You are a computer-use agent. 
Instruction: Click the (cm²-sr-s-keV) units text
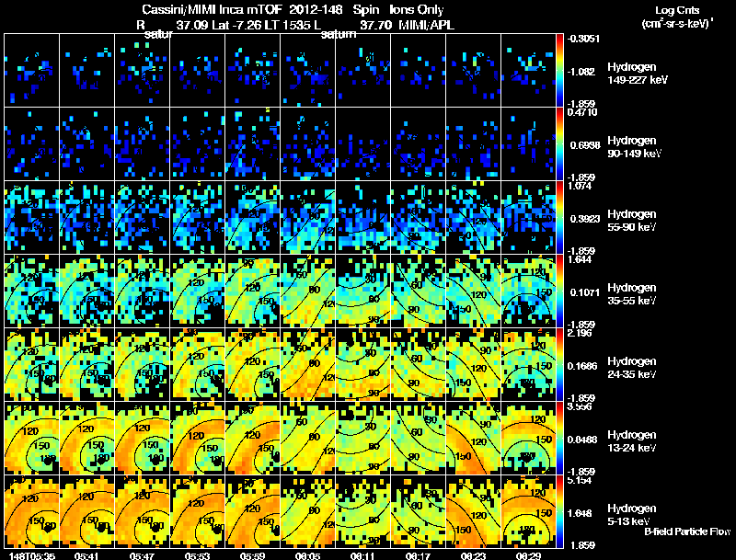click(677, 23)
